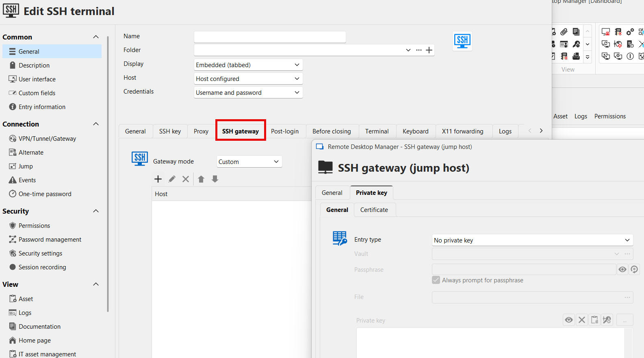This screenshot has width=644, height=358.
Task: Select the Certificate sub-tab
Action: coord(374,210)
